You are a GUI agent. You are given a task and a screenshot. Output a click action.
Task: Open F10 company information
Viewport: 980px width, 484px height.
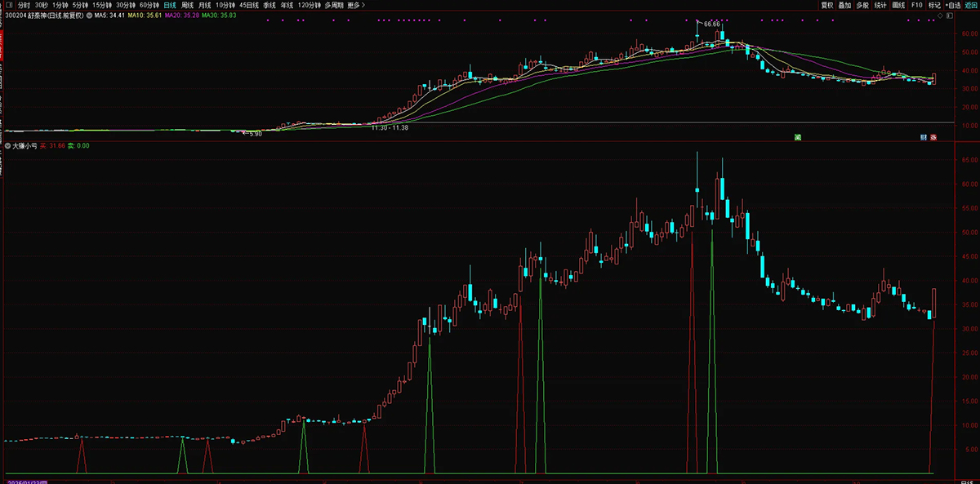tap(917, 5)
